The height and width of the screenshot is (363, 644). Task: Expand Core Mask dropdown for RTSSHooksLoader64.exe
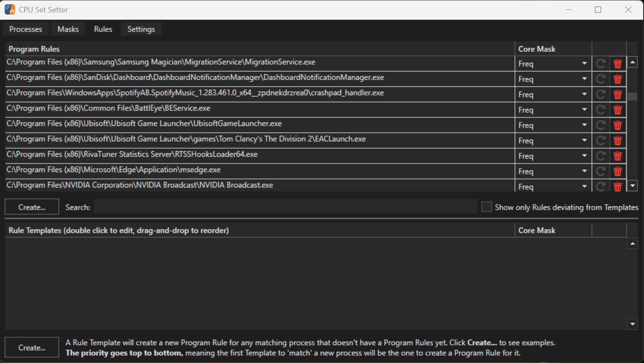pos(553,156)
